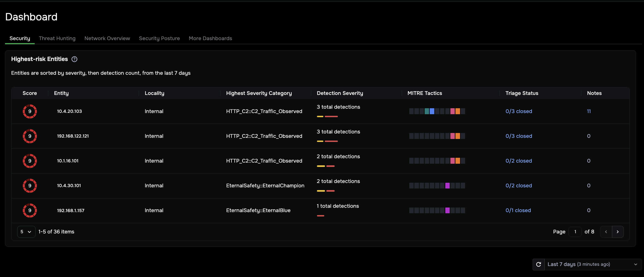644x277 pixels.
Task: Open the 11 notes link for 10.4.20.103
Action: click(x=589, y=111)
